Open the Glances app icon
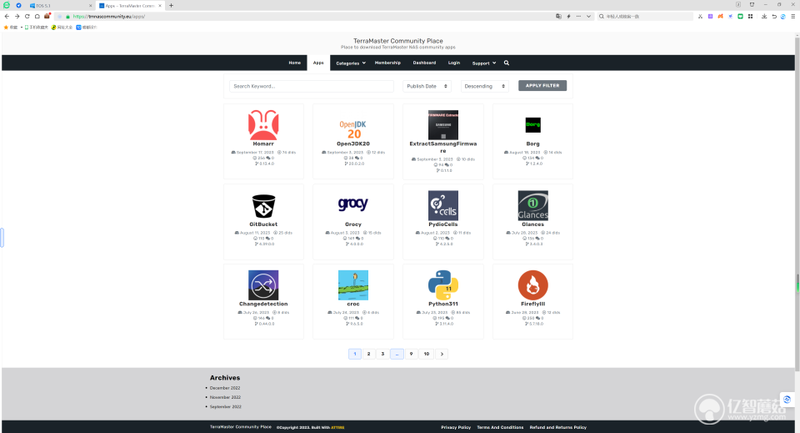This screenshot has height=433, width=800. 533,205
